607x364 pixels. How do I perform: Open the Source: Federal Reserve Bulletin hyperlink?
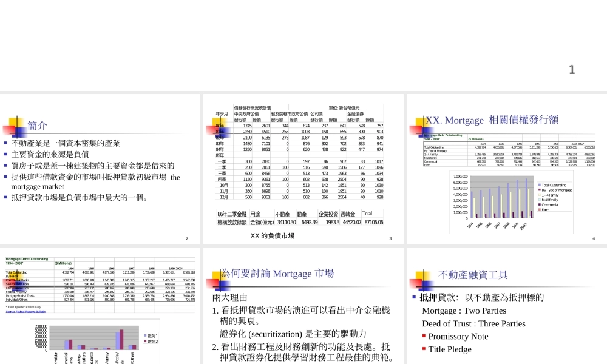[x=26, y=312]
